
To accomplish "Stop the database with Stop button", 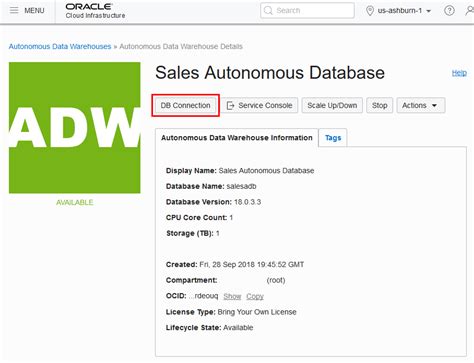I will [x=379, y=106].
